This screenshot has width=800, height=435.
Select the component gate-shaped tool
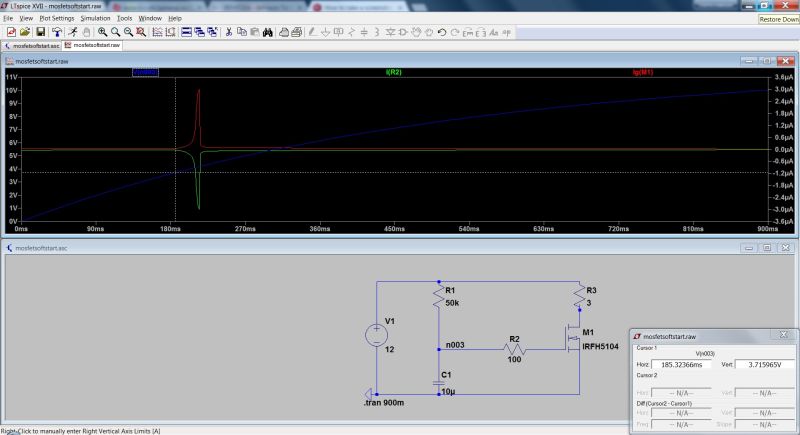pyautogui.click(x=403, y=32)
